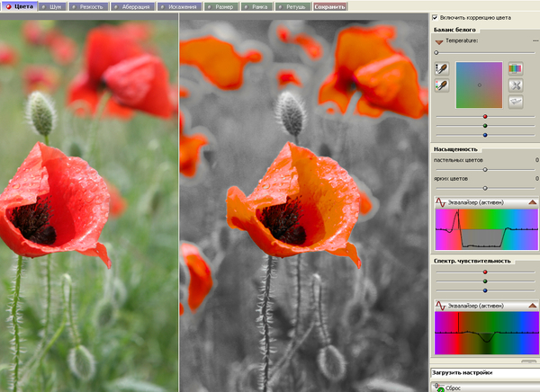Click the Спектр. чувствительность section header
Image resolution: width=540 pixels, height=392 pixels.
472,261
